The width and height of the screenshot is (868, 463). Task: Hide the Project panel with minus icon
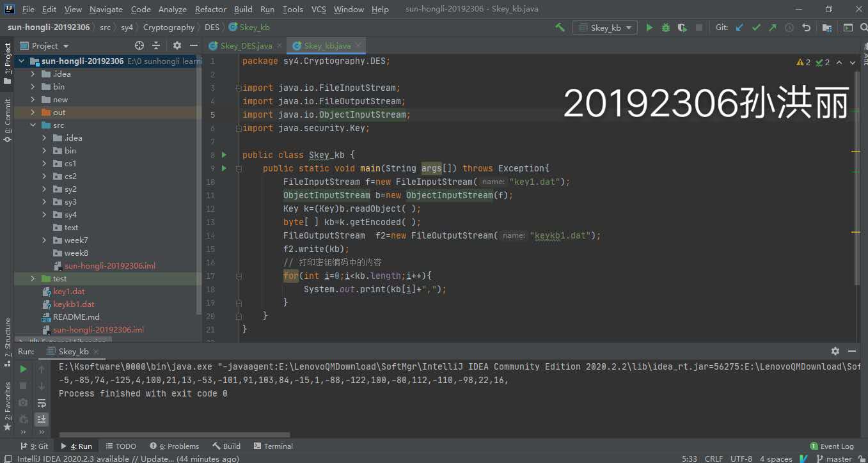pyautogui.click(x=193, y=45)
